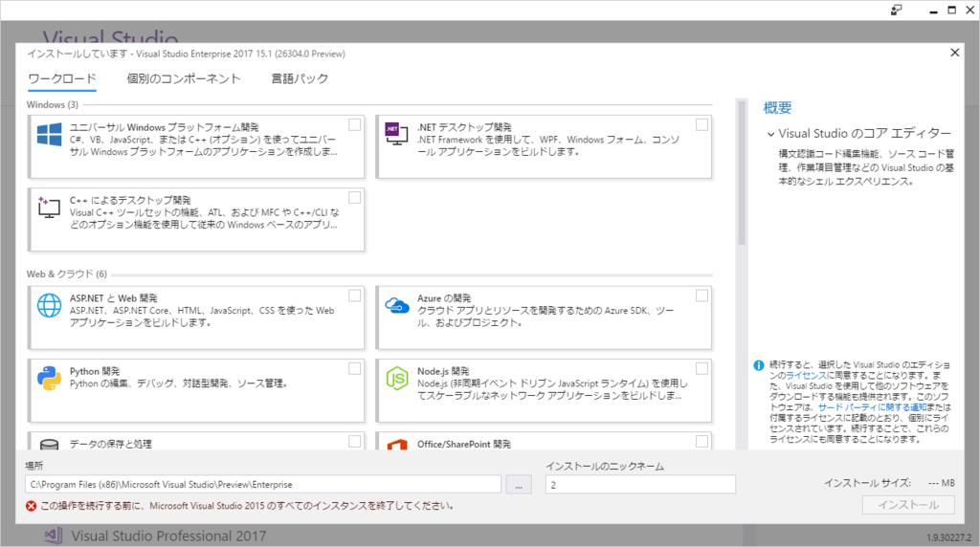This screenshot has width=980, height=547.
Task: Click the Office/SharePoint 開発 workload title
Action: 464,444
